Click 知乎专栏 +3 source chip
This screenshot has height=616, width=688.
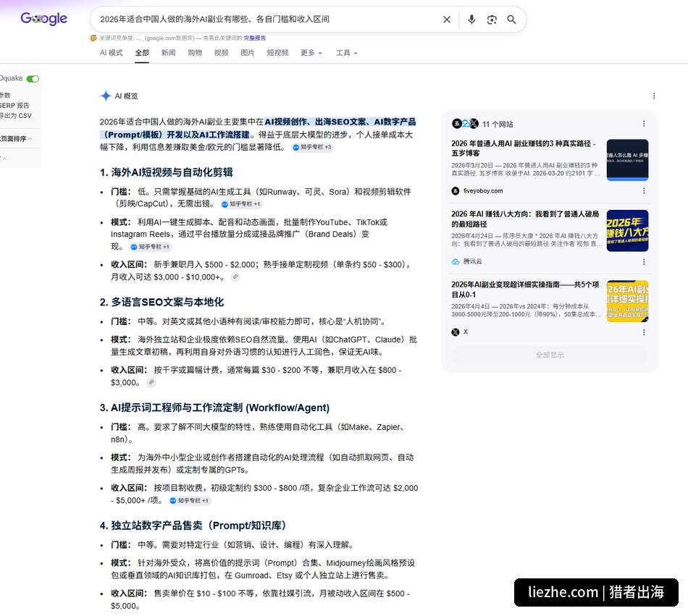click(x=312, y=148)
